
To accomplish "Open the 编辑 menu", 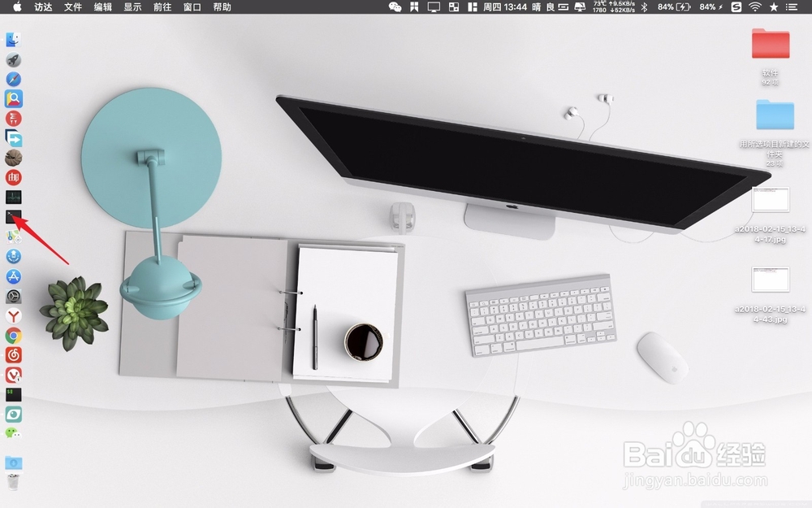I will [x=103, y=7].
